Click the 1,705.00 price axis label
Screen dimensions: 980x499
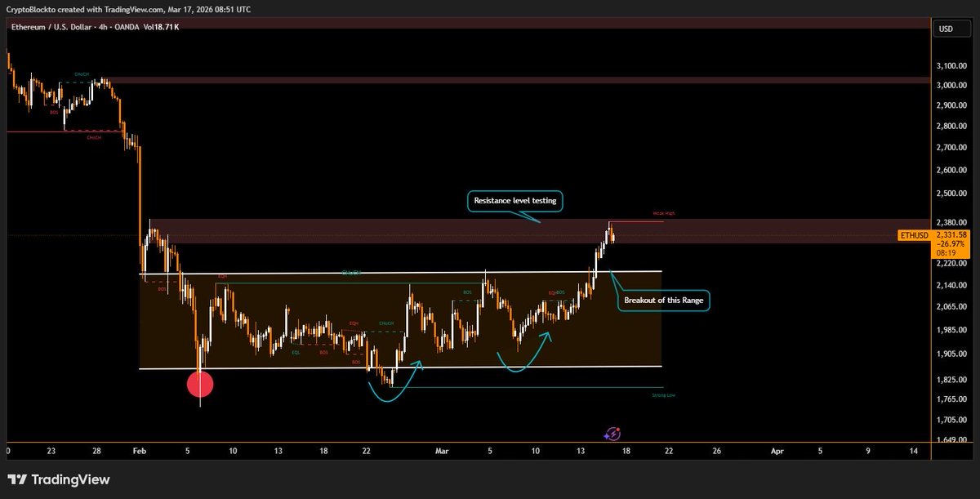[951, 420]
